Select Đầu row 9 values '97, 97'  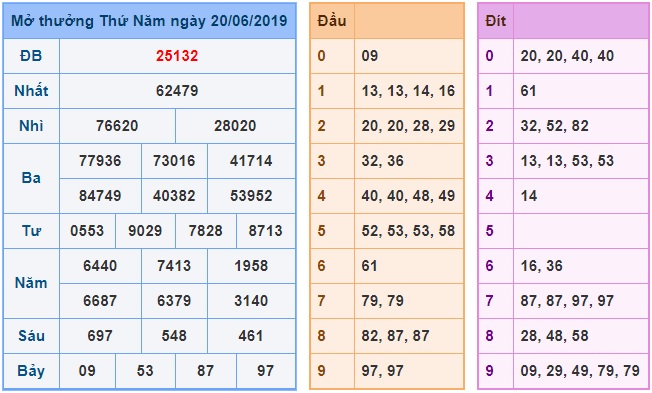[382, 370]
